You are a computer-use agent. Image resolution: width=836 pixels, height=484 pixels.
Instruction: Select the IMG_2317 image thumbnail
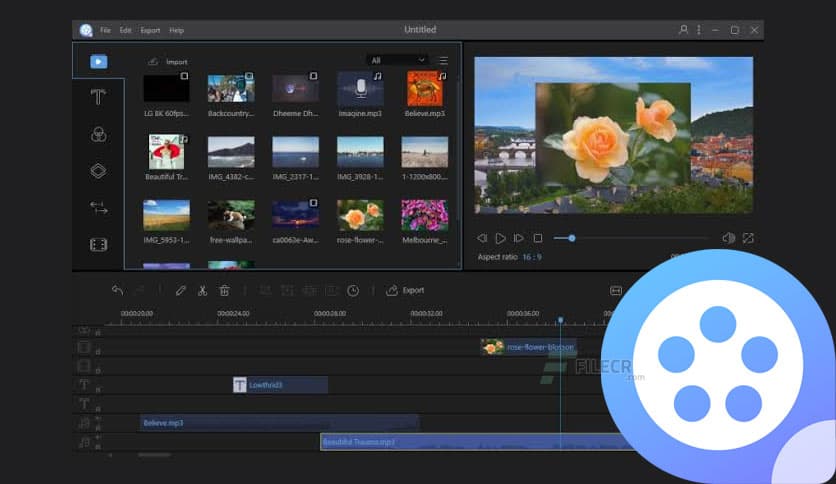pos(295,152)
